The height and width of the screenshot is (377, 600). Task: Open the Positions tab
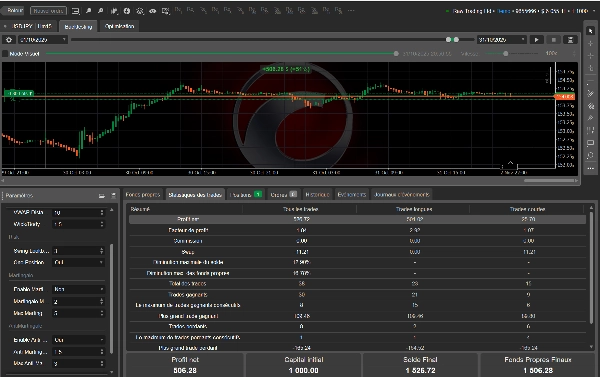click(x=246, y=195)
